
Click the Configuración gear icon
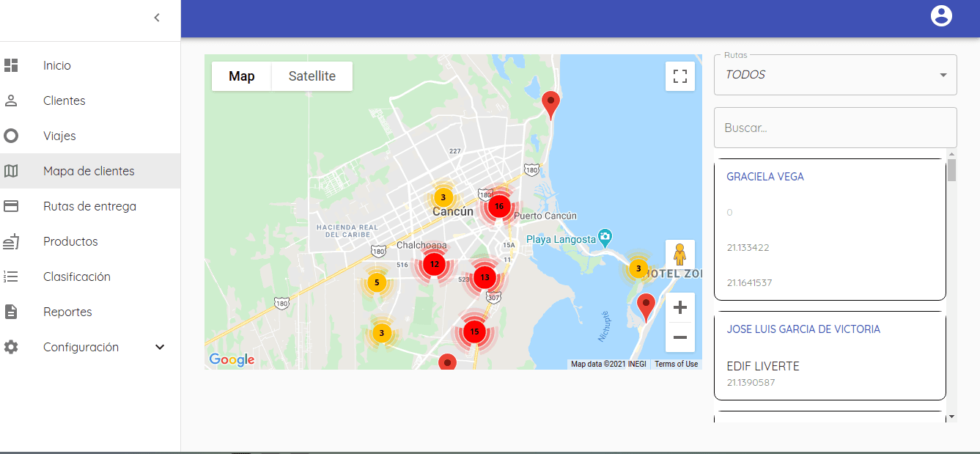11,347
